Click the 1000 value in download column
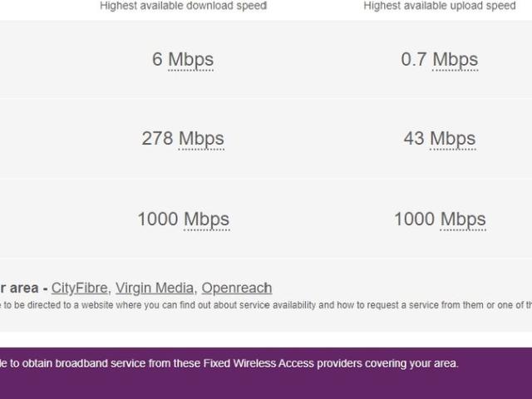Screen dimensions: 532x399 158,219
